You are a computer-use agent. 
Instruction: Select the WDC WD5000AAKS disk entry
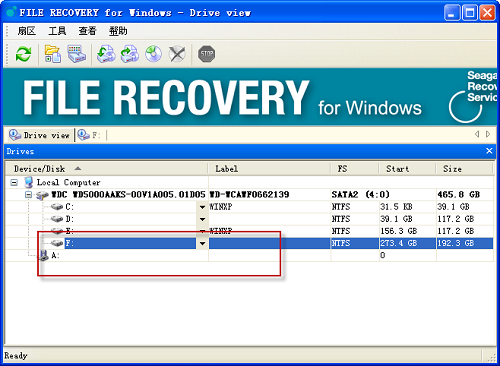(x=128, y=195)
